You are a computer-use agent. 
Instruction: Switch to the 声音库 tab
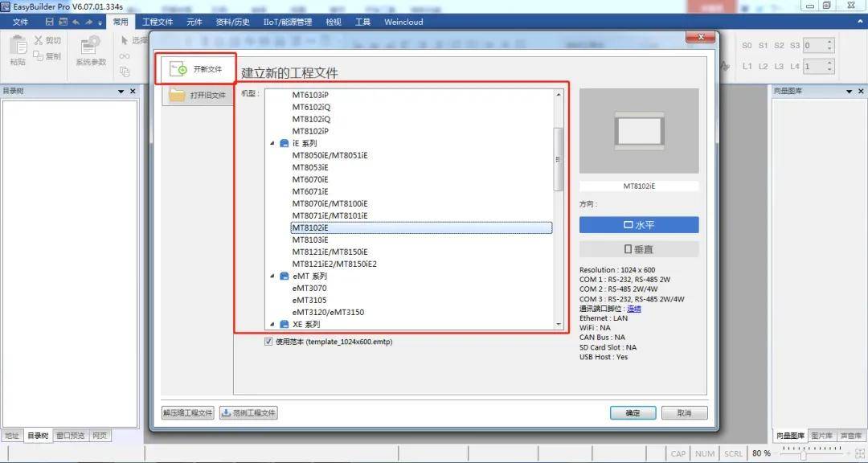pos(850,436)
